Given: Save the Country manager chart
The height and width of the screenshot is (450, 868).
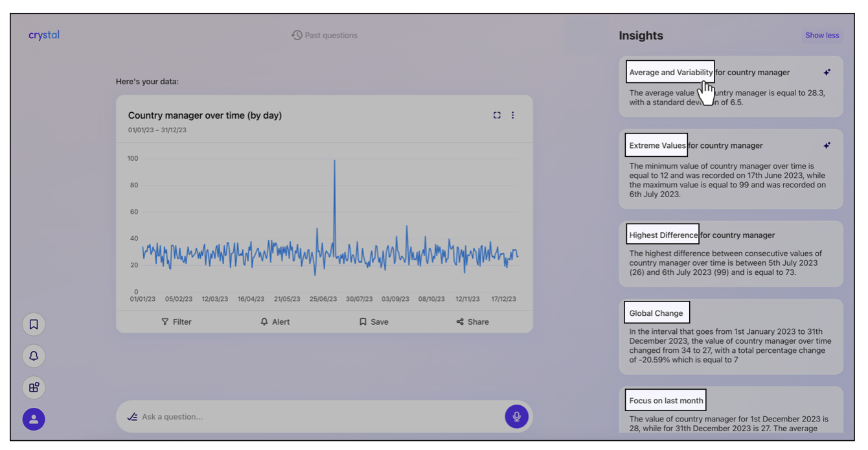Looking at the screenshot, I should pyautogui.click(x=374, y=322).
